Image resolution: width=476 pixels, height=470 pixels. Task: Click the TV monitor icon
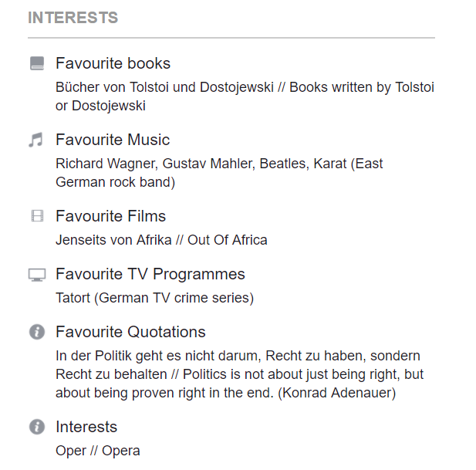pyautogui.click(x=37, y=275)
